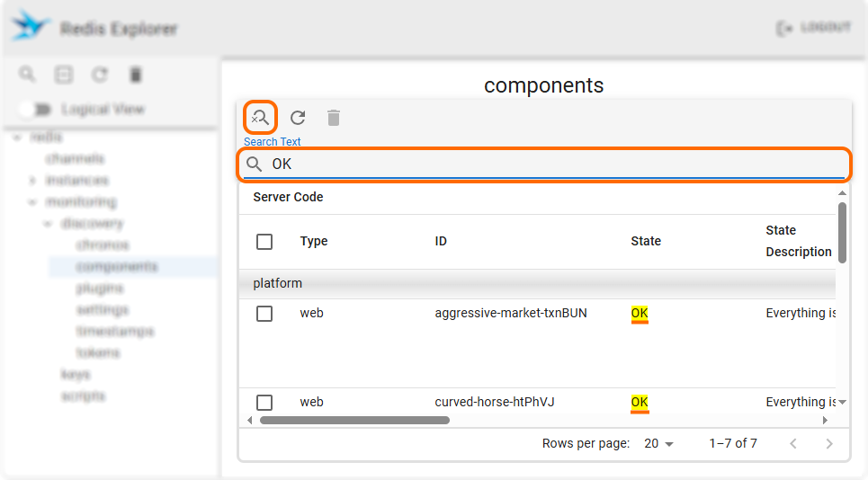
Task: Go to next page of results
Action: coord(828,443)
